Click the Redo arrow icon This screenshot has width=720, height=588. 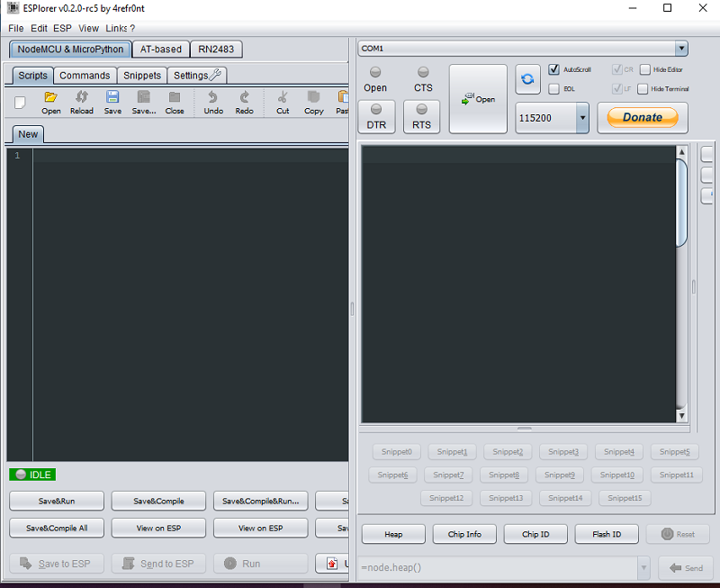coord(244,98)
